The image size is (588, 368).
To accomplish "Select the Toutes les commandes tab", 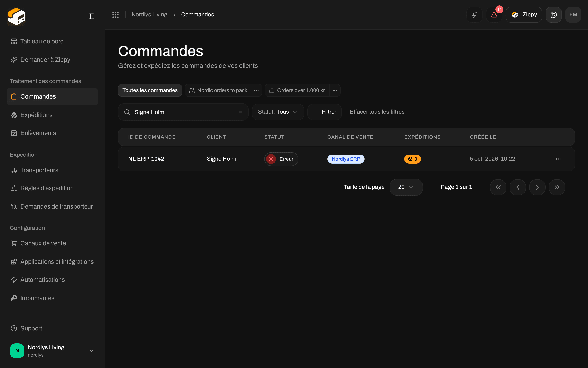I will click(150, 90).
